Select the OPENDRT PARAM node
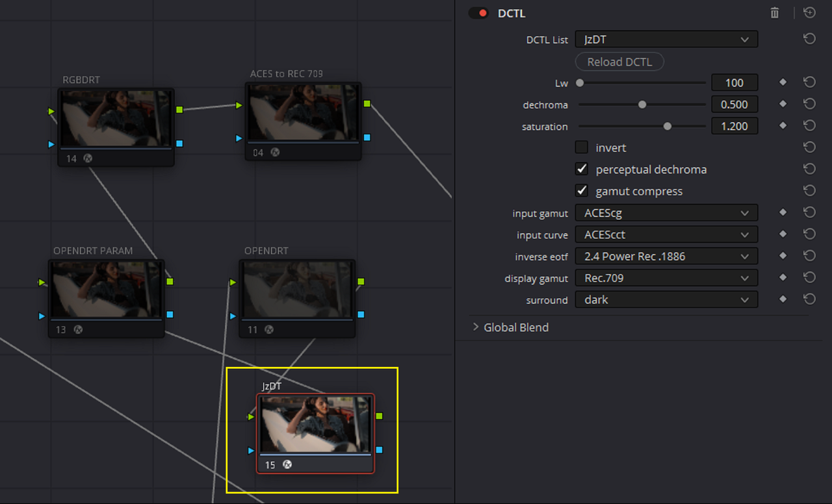 (107, 299)
